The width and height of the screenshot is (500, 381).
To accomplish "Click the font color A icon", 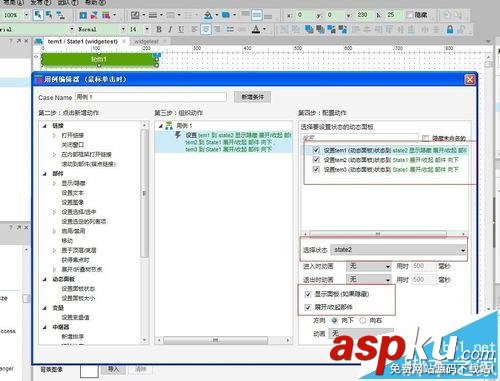I will 256,29.
